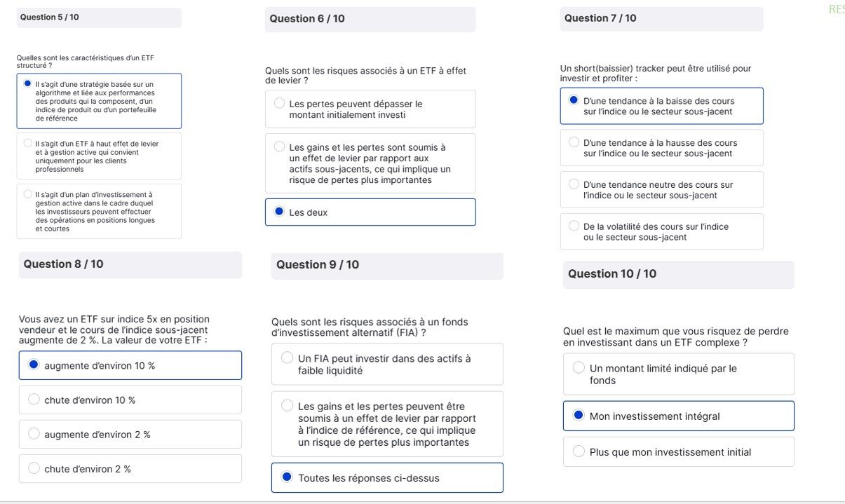Select 'augmente d'environ 10 %' answer
Image resolution: width=845 pixels, height=504 pixels.
34,365
